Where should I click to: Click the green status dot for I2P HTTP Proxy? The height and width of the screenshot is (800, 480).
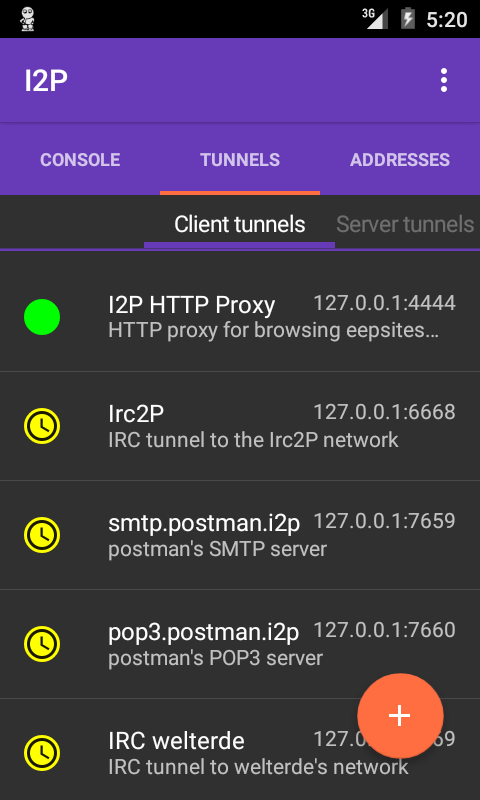[42, 317]
